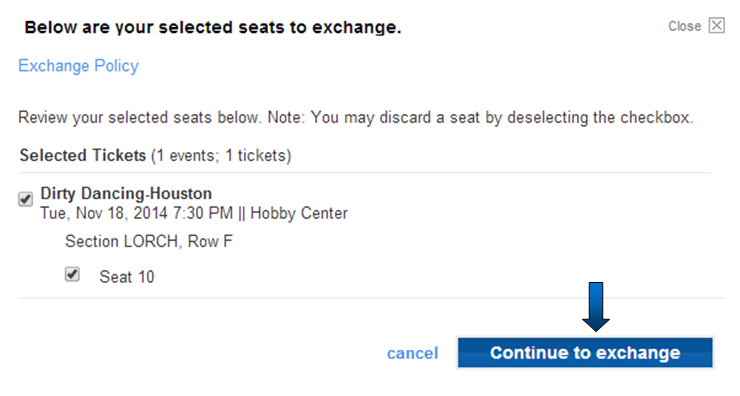The width and height of the screenshot is (740, 396).
Task: Click the cancel link
Action: tap(412, 353)
